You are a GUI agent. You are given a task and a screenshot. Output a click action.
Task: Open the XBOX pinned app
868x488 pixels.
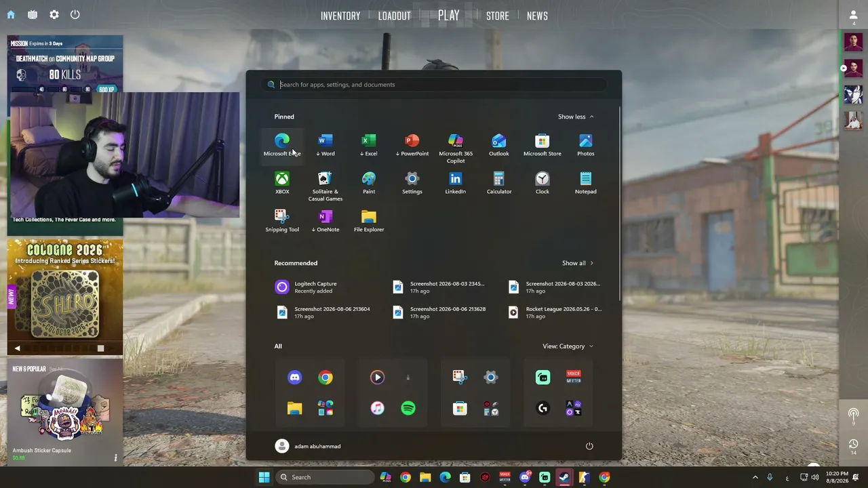[282, 183]
